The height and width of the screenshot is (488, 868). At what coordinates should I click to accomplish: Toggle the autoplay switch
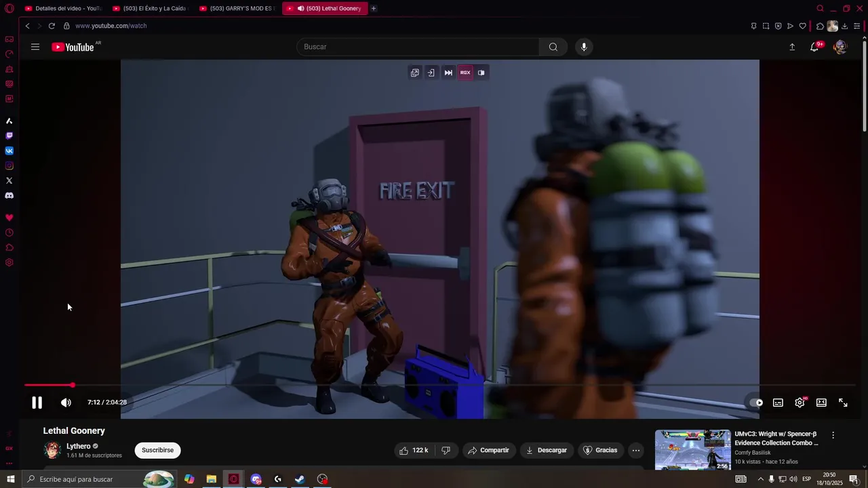pos(755,403)
